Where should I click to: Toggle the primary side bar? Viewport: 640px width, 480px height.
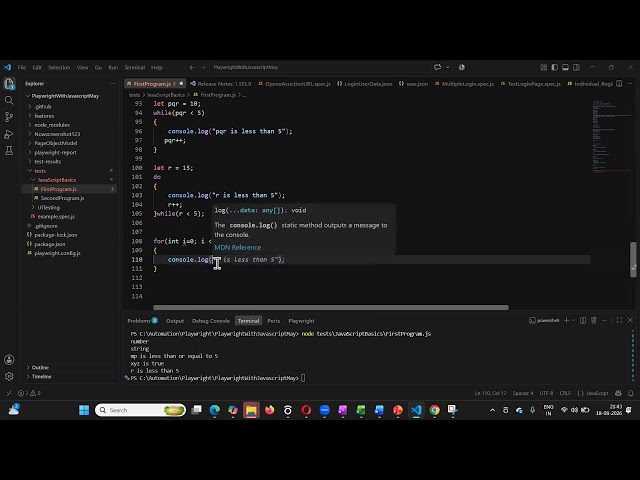pyautogui.click(x=554, y=67)
